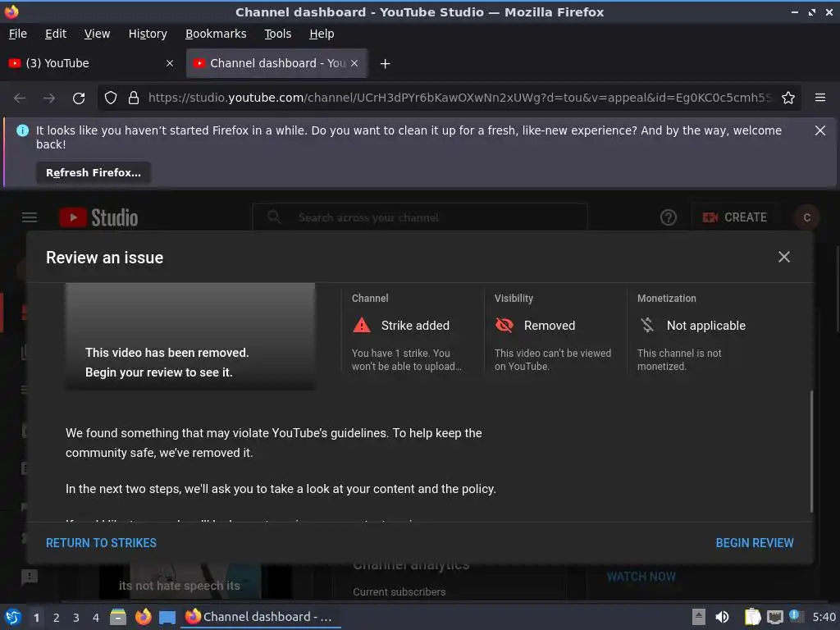Open a new Firefox tab
Screen dimensions: 840x630
(385, 64)
